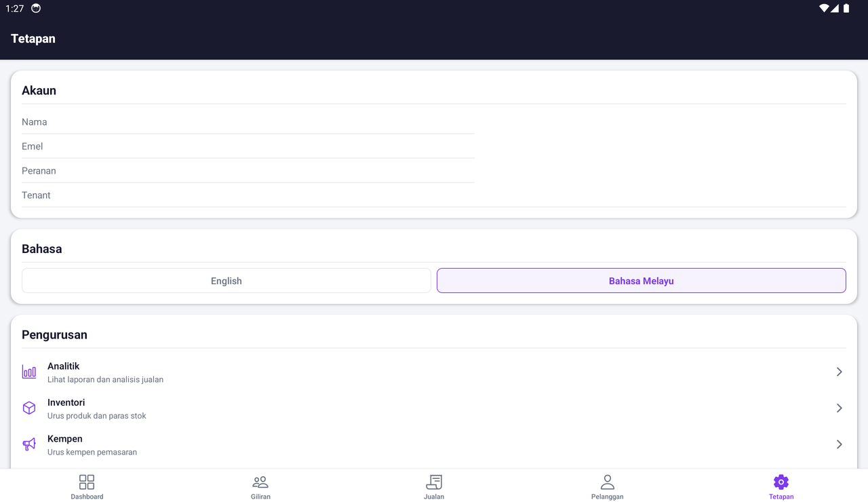Image resolution: width=868 pixels, height=502 pixels.
Task: Click the Bahasa section heading
Action: [42, 249]
